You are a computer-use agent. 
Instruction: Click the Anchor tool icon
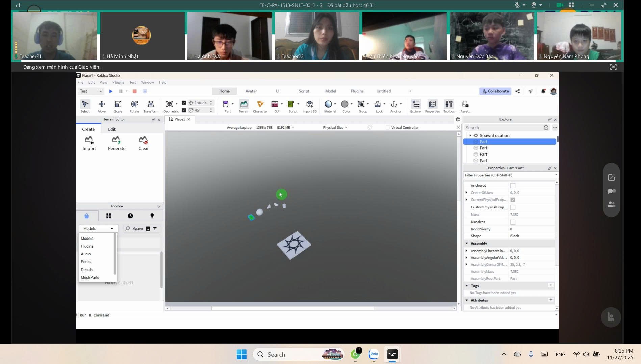[394, 106]
